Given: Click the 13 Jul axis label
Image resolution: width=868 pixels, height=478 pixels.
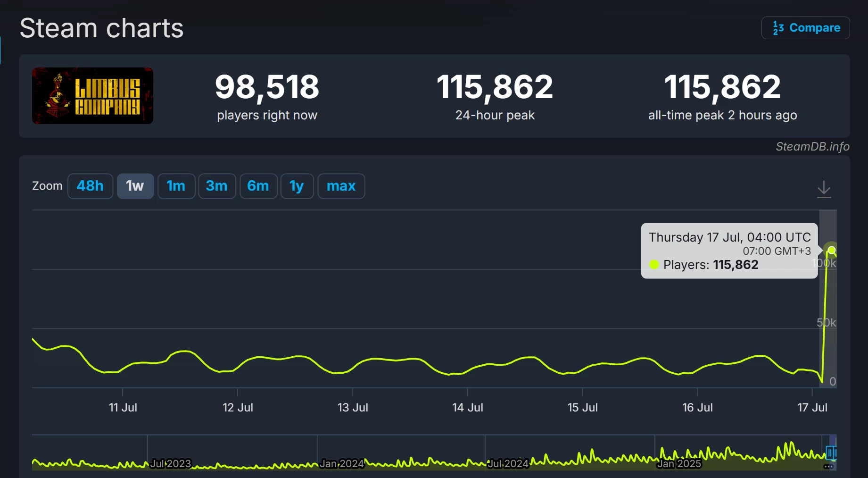Looking at the screenshot, I should [353, 407].
